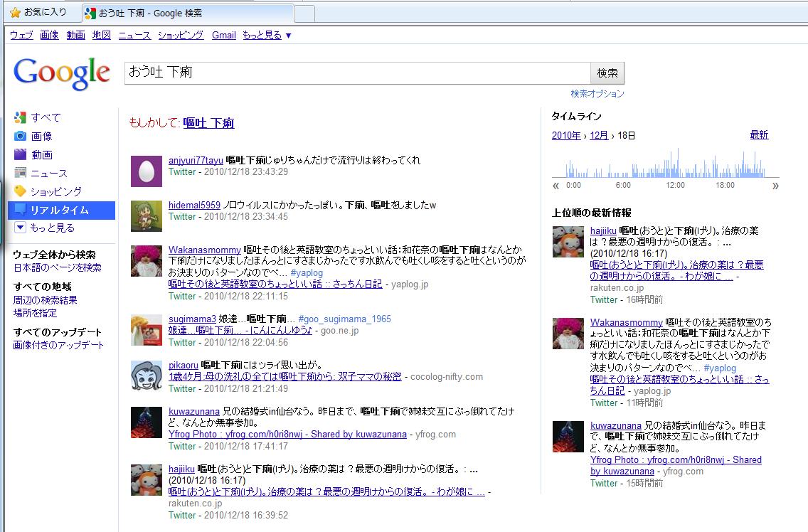Open Wakanasmommy link in right panel
The width and height of the screenshot is (808, 532).
tap(626, 323)
